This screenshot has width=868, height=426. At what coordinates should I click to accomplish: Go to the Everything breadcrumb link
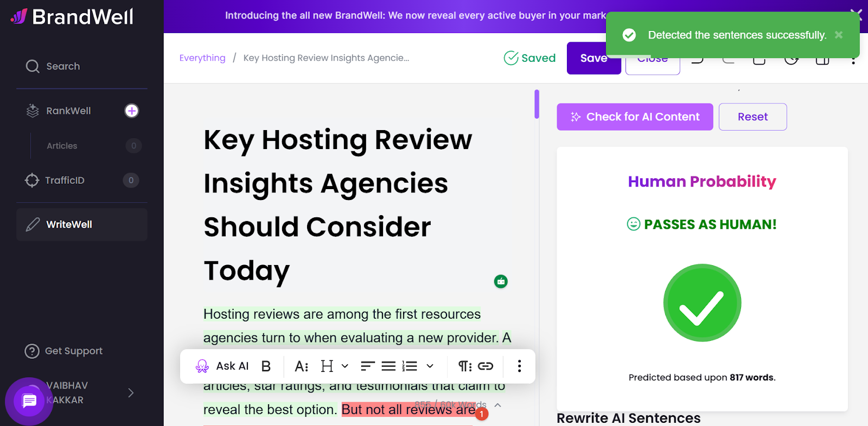pos(202,58)
